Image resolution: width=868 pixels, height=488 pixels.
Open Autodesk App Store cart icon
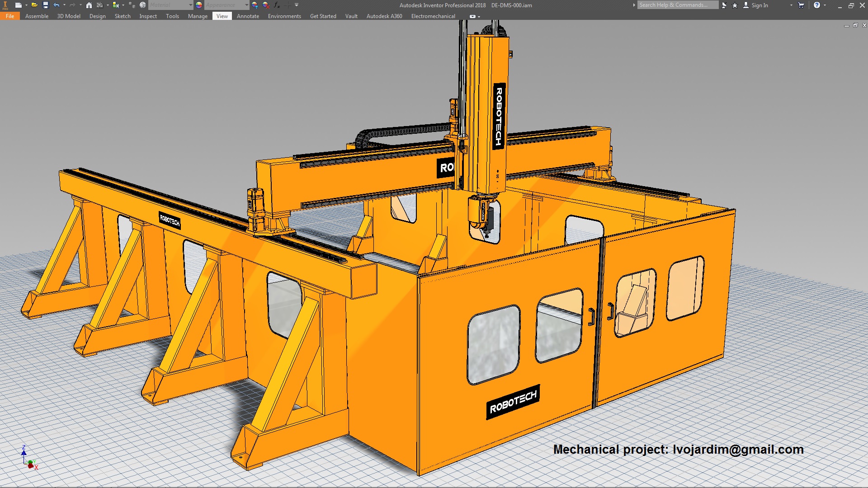801,5
